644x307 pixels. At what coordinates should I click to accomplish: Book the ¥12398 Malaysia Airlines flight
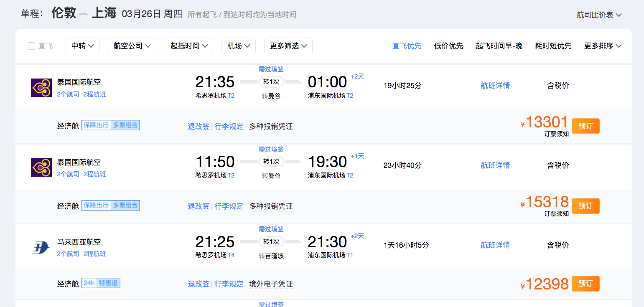coord(585,284)
